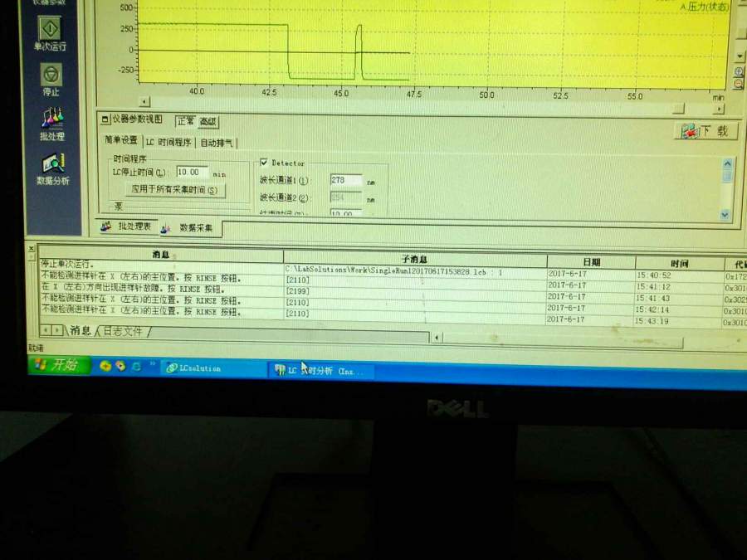
Task: Click the 开始 Start button
Action: pyautogui.click(x=59, y=365)
